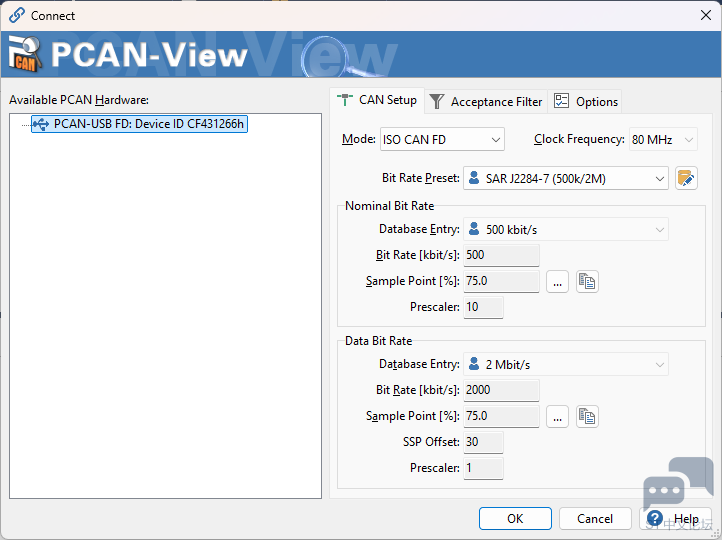
Task: Click the Nominal Prescaler field showing 10
Action: tap(483, 307)
